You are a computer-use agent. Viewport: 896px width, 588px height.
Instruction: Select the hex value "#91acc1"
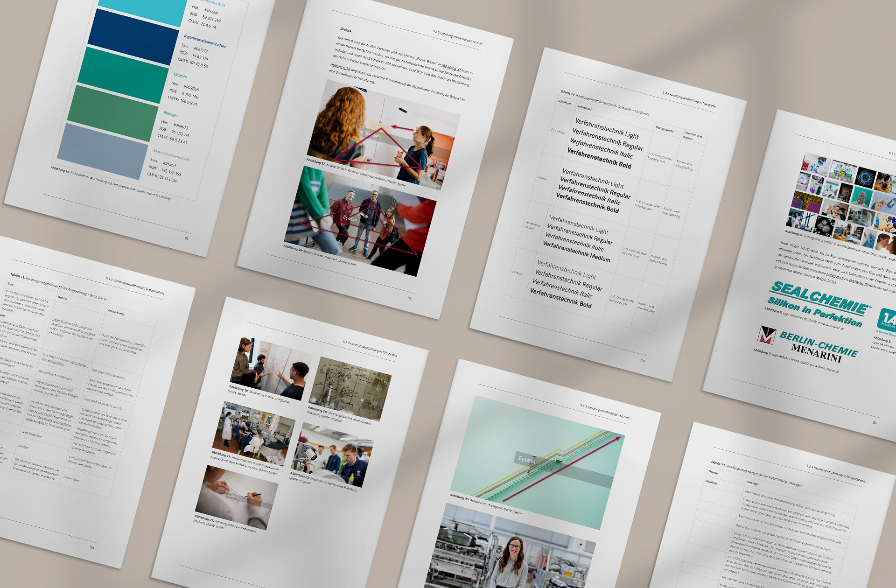pos(170,165)
